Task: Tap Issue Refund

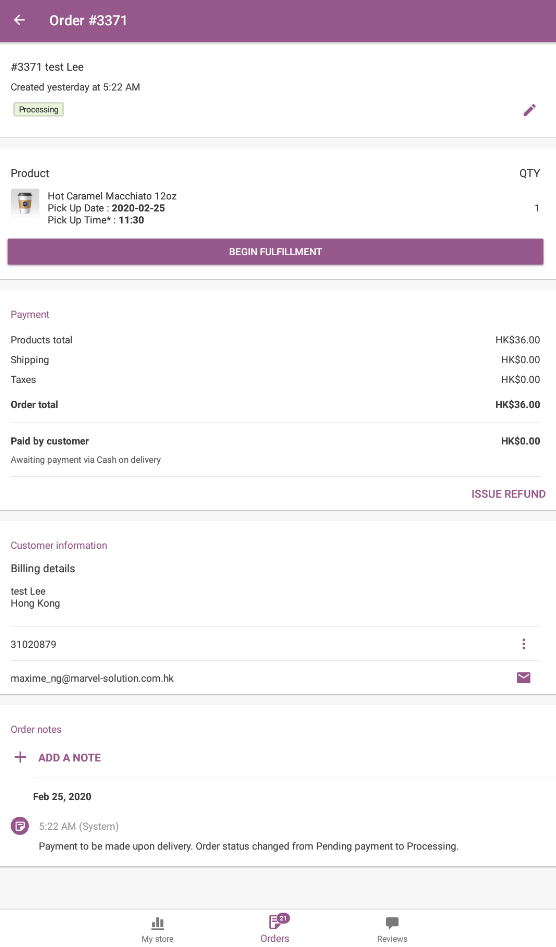Action: pyautogui.click(x=508, y=494)
